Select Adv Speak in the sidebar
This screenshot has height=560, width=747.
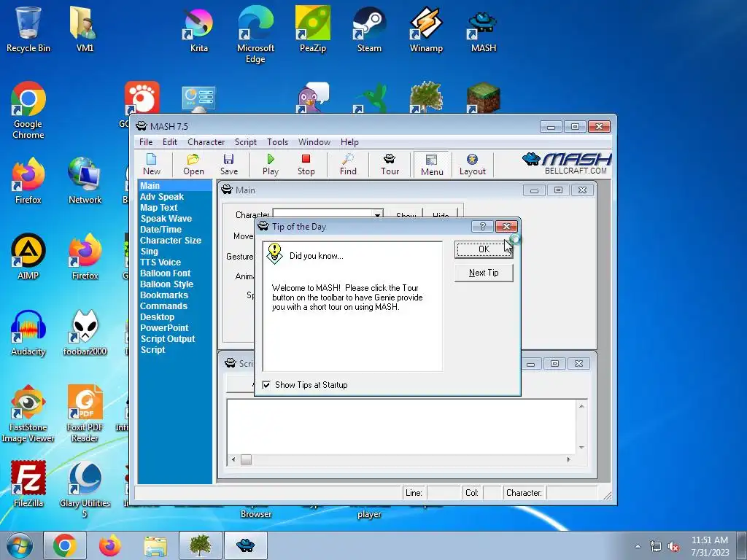161,197
